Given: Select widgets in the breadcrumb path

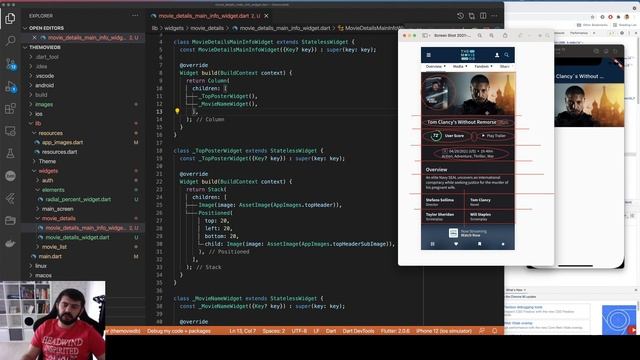Looking at the screenshot, I should 174,28.
